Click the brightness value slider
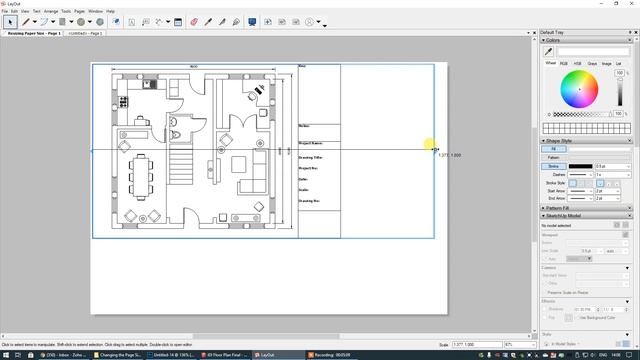The height and width of the screenshot is (360, 640). click(x=620, y=92)
